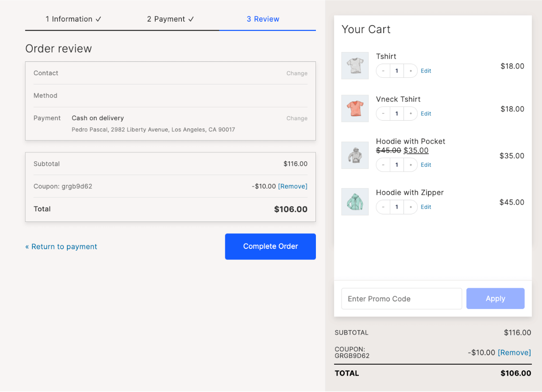Click the Order review heading
The image size is (542, 392).
point(58,49)
